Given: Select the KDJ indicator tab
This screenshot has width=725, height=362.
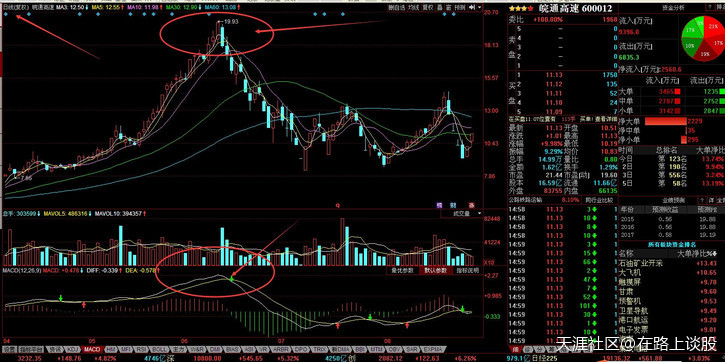Looking at the screenshot, I should (x=72, y=349).
